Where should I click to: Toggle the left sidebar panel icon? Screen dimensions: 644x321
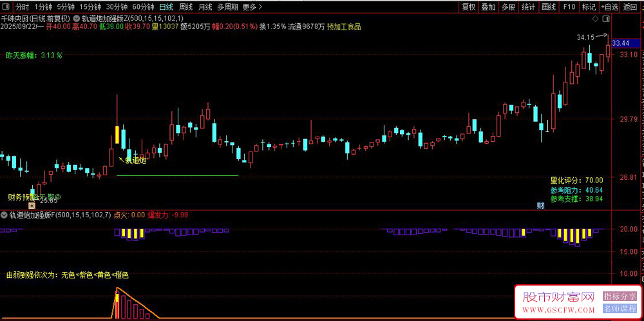[x=6, y=6]
